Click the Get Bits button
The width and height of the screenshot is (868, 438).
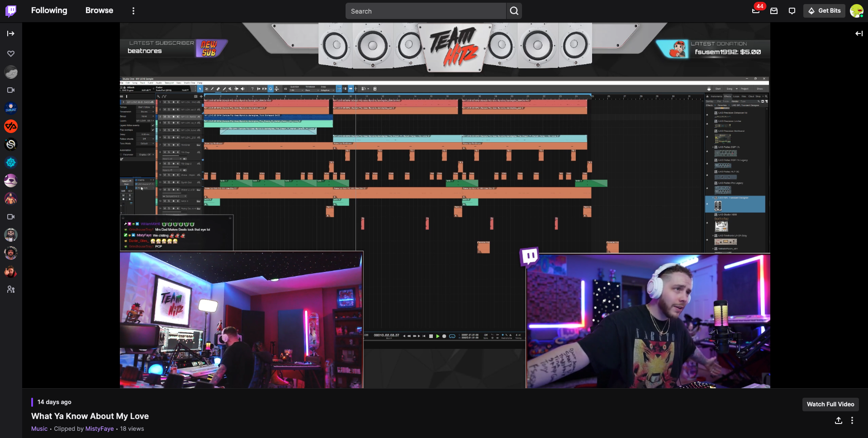824,11
